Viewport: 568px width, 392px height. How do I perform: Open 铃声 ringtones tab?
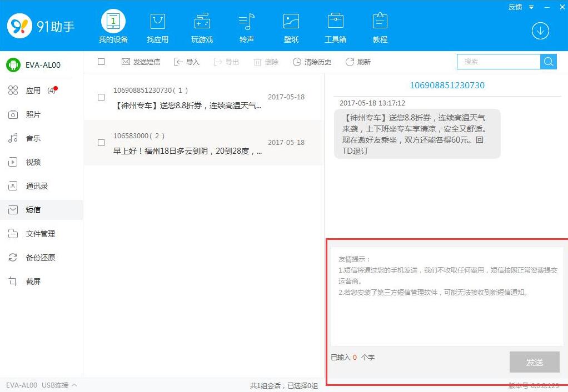click(x=247, y=28)
